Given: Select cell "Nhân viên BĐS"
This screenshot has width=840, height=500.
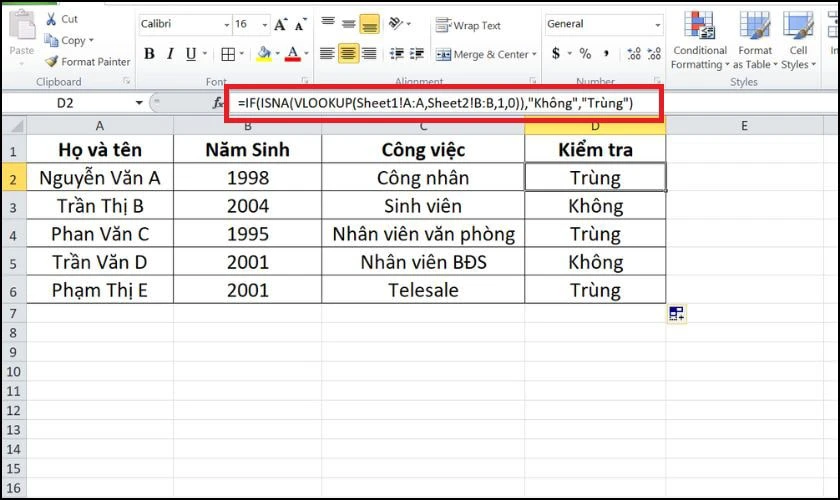Looking at the screenshot, I should [x=423, y=262].
